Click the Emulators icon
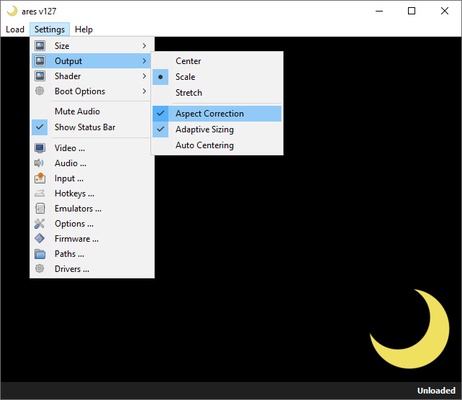Screen dimensions: 462x400 coord(40,209)
